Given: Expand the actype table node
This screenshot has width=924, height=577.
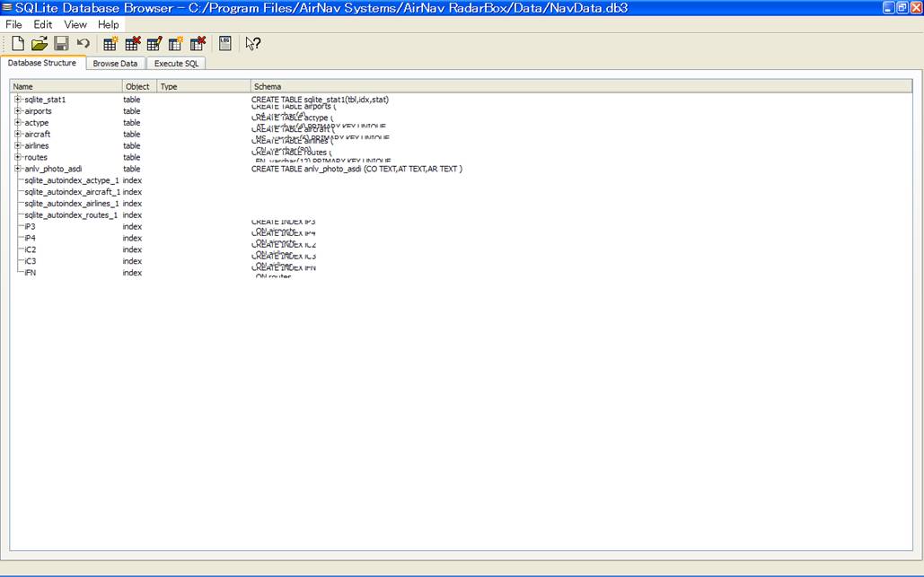Looking at the screenshot, I should click(x=18, y=122).
